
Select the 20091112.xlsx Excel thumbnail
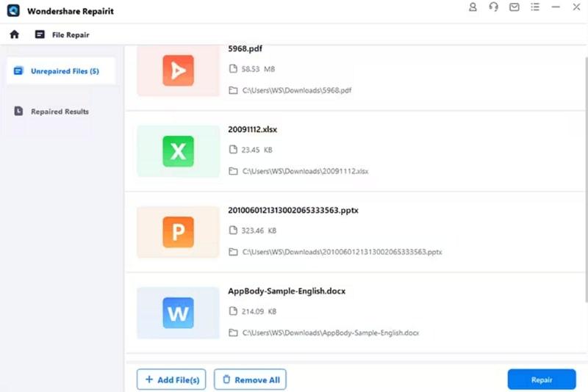178,151
